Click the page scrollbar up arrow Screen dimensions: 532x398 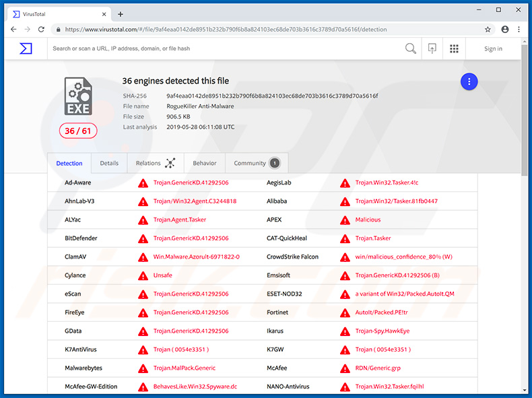(525, 40)
